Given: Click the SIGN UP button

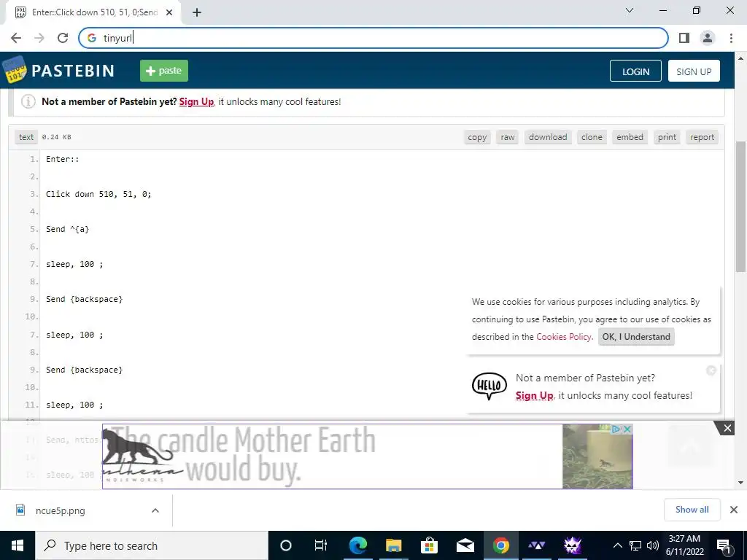Looking at the screenshot, I should pyautogui.click(x=694, y=71).
